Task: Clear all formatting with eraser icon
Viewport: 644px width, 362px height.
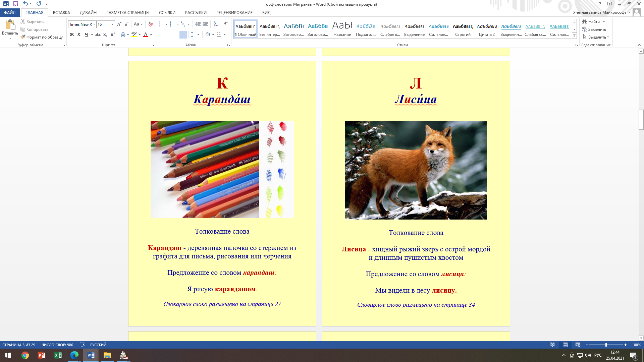Action: (151, 24)
